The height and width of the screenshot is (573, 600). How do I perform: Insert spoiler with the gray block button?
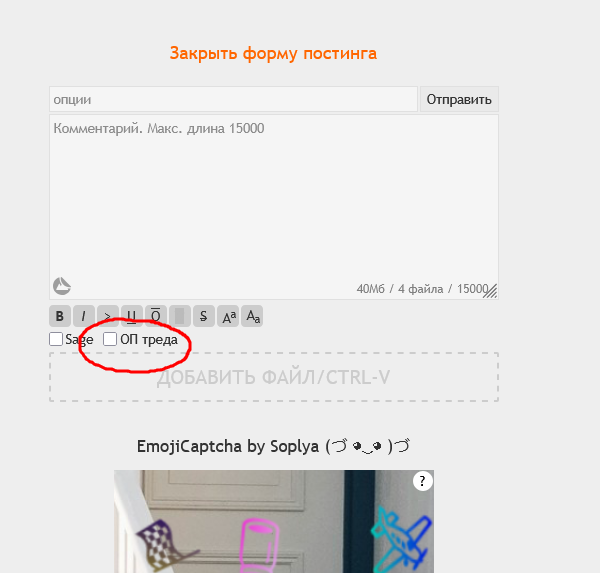point(179,316)
